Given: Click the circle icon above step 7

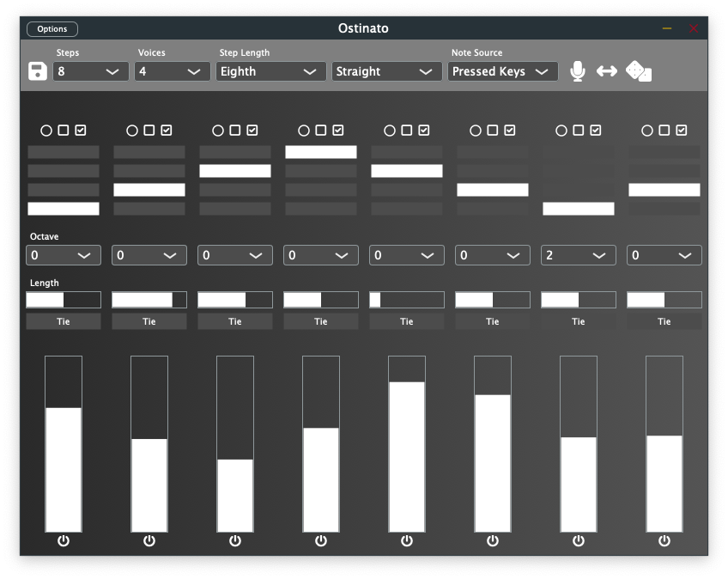Looking at the screenshot, I should coord(561,131).
